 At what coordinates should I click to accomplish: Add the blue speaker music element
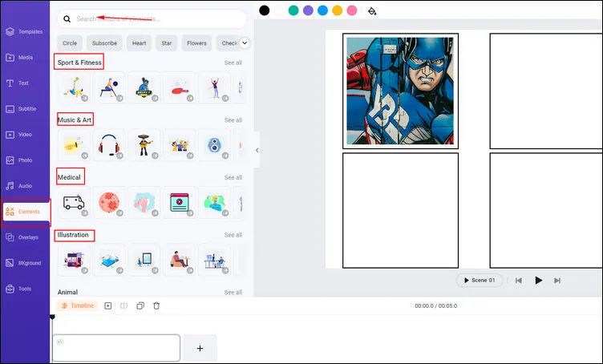215,145
